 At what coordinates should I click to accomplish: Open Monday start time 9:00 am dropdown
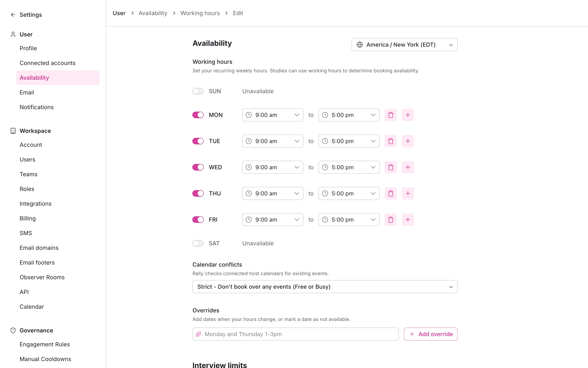tap(273, 115)
